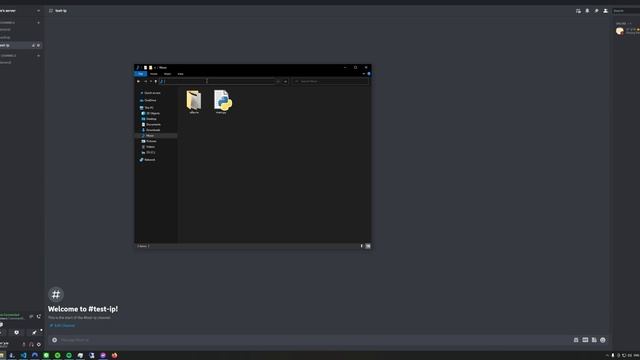Toggle the member list icon

[x=605, y=11]
